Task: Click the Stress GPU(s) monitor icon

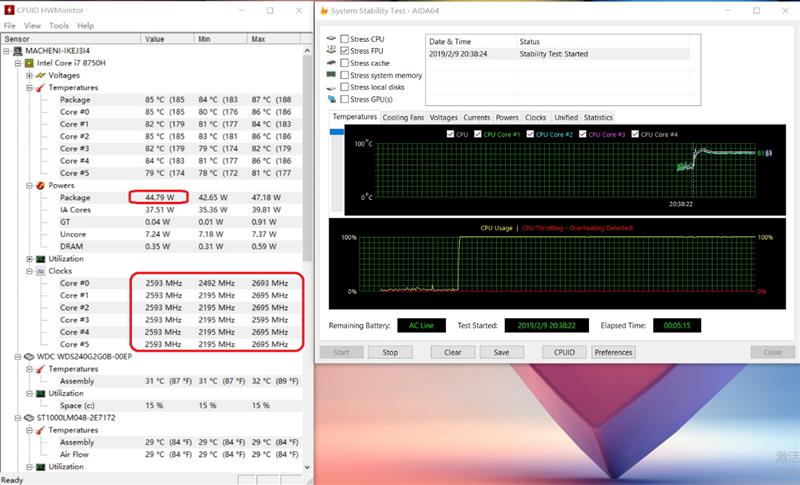Action: click(332, 99)
